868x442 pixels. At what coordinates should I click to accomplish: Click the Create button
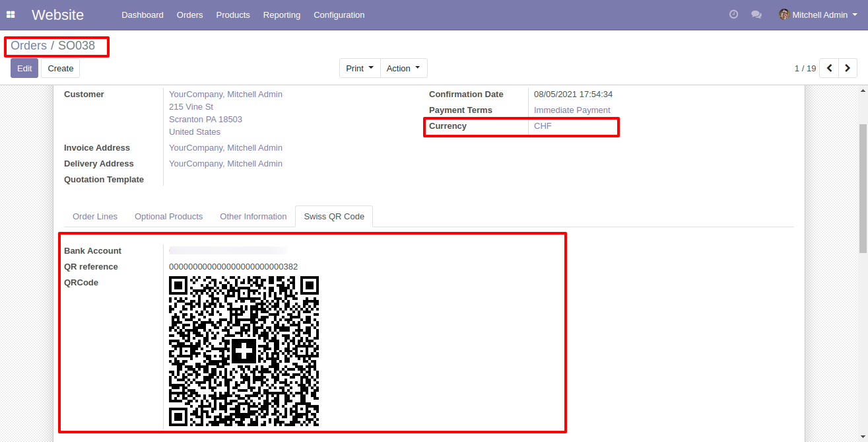pos(61,68)
